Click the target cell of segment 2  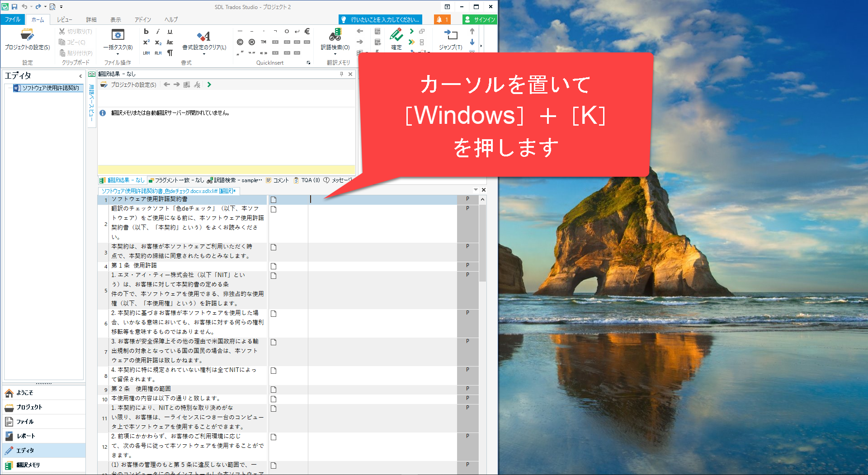382,223
